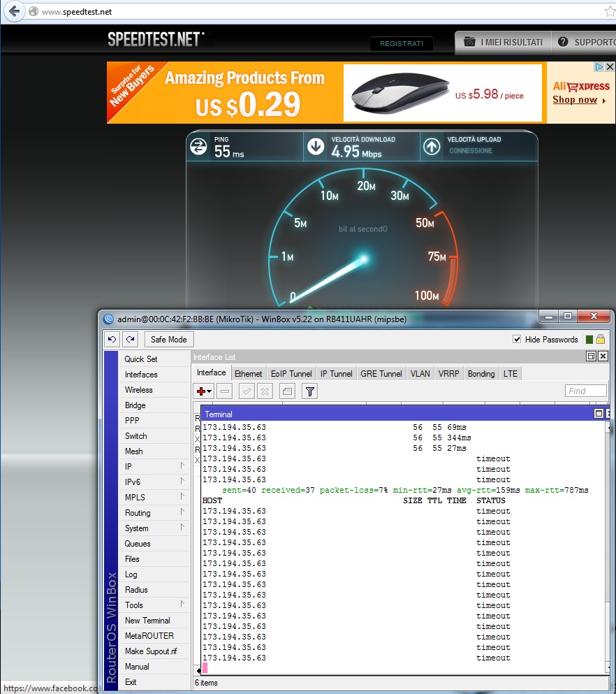Click the green status square indicator

[x=589, y=340]
